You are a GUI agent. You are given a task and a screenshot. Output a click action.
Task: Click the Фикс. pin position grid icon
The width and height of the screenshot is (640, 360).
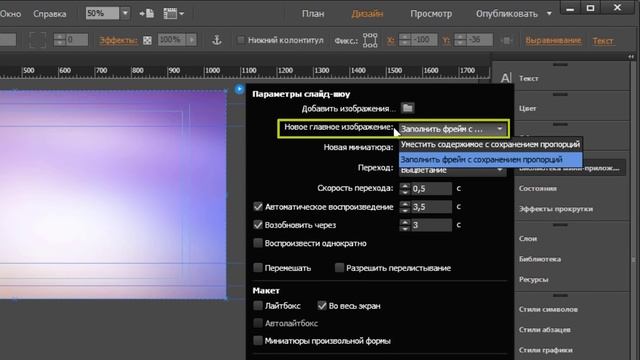370,40
